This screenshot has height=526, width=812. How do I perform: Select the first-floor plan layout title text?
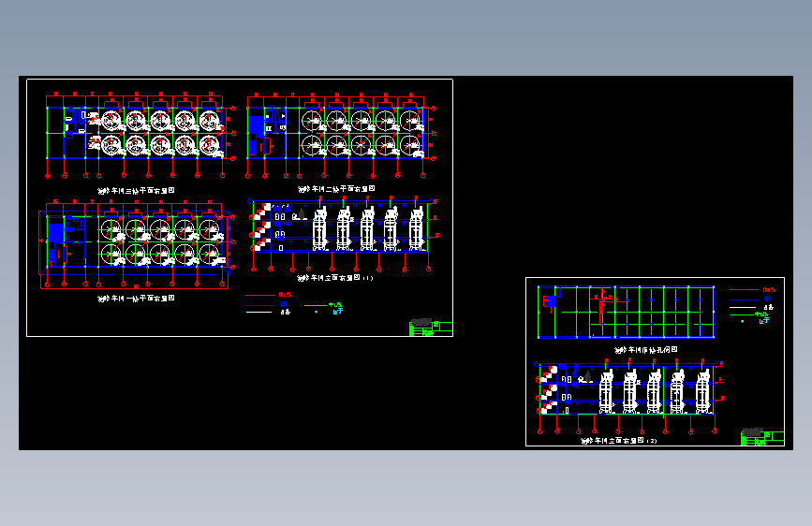136,299
